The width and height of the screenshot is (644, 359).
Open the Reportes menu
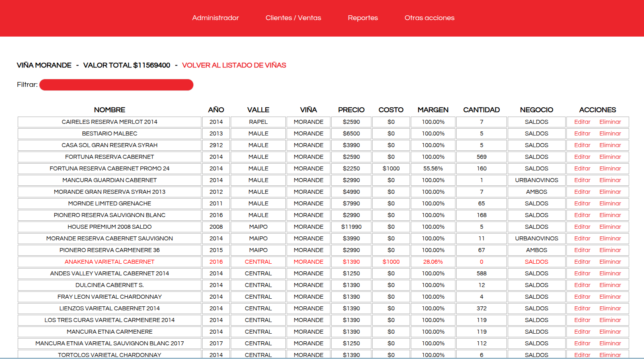tap(363, 18)
